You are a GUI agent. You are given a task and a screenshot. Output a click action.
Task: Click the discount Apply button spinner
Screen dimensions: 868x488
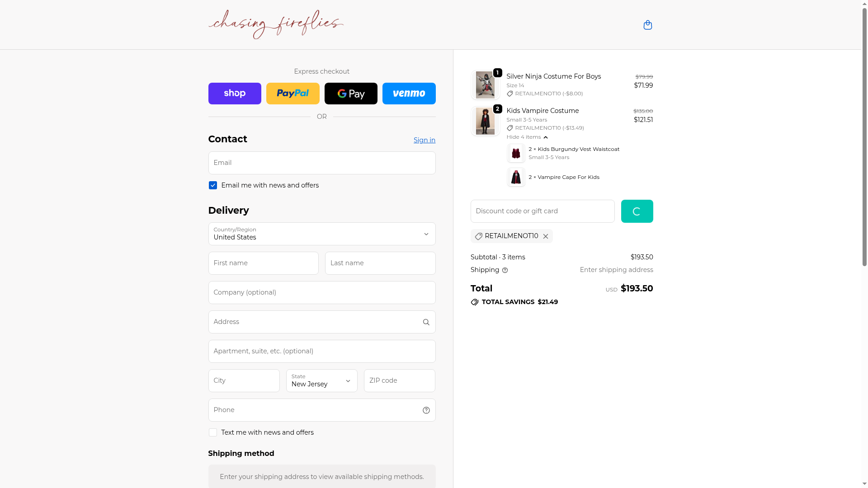coord(637,211)
